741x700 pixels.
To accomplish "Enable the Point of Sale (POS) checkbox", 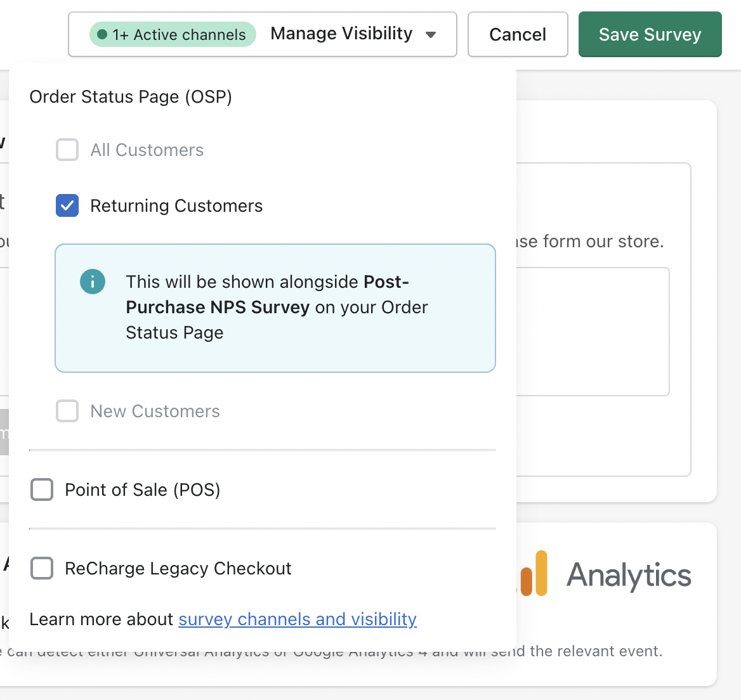I will coord(42,489).
